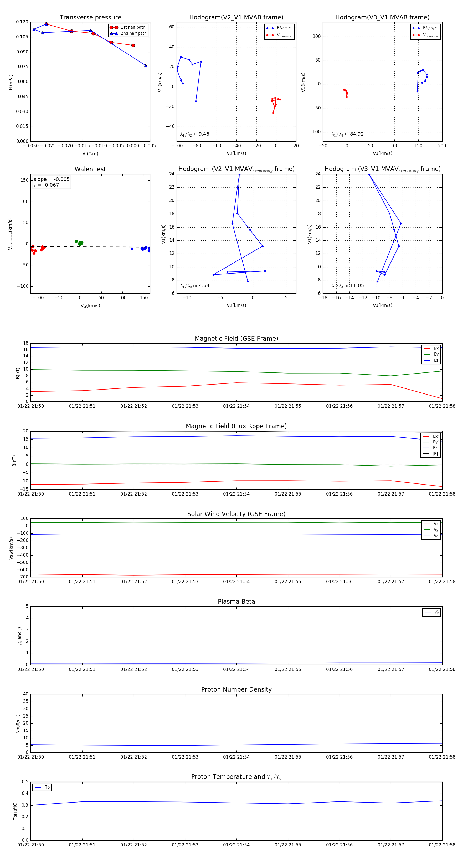Click the "Hodogram (V2_V1 MVAV remaining frame)" title
Screen dimensions: 473x868
tap(236, 169)
